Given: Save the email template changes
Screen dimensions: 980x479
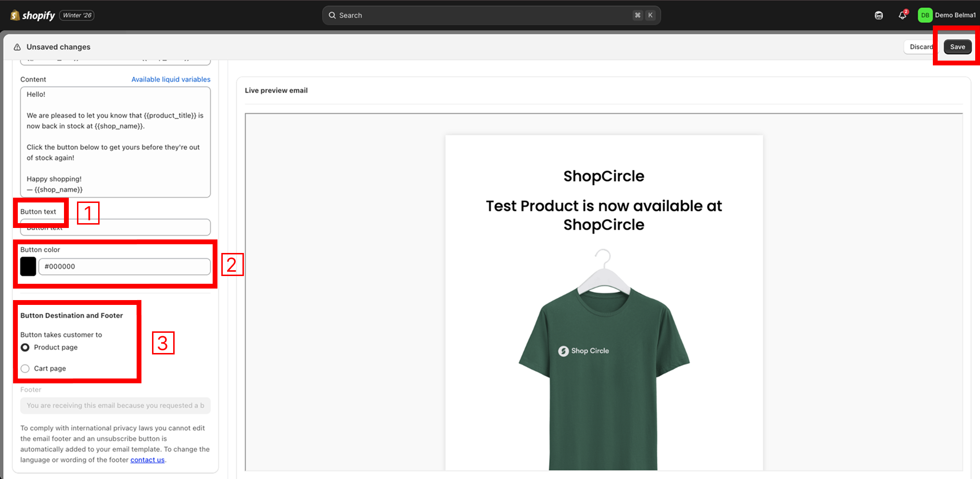Looking at the screenshot, I should [957, 47].
